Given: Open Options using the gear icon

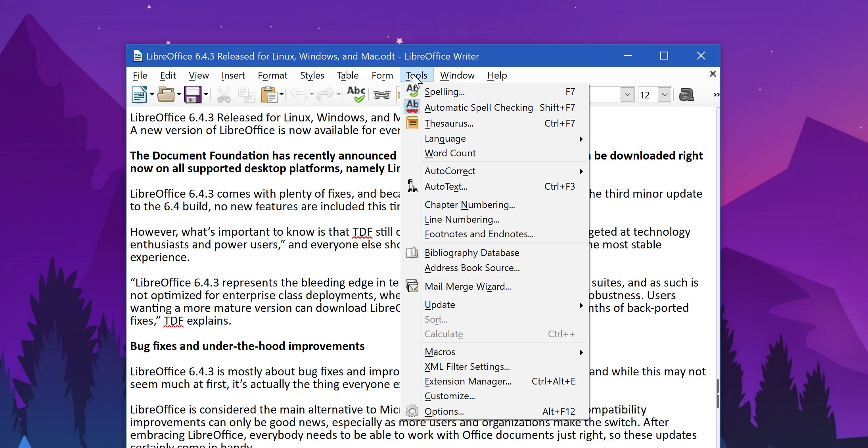Looking at the screenshot, I should [413, 411].
